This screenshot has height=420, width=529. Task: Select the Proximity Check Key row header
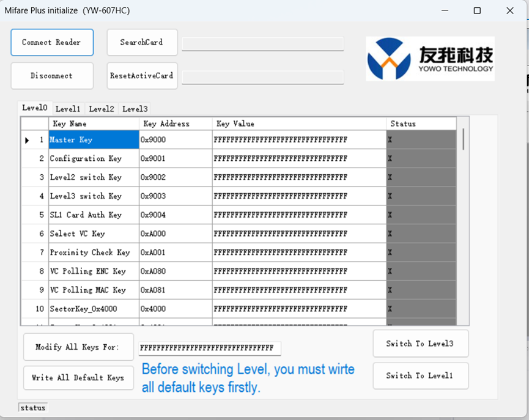coord(35,252)
